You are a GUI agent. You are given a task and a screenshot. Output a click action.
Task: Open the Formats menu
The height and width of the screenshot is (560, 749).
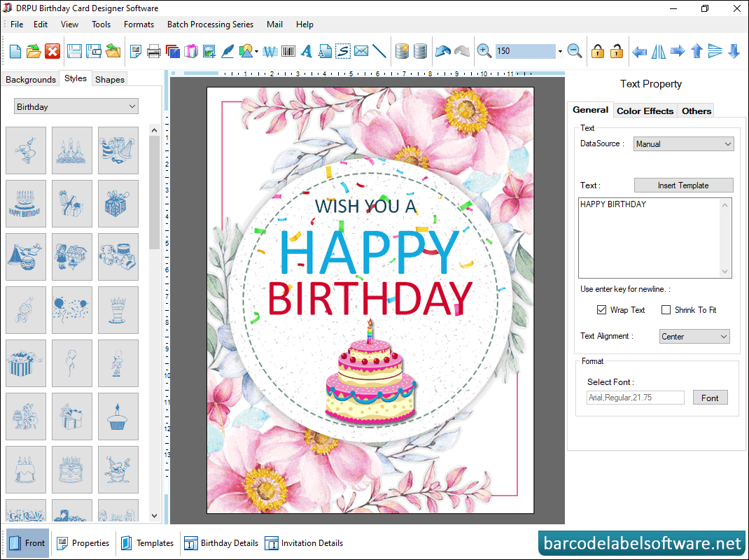pos(139,24)
